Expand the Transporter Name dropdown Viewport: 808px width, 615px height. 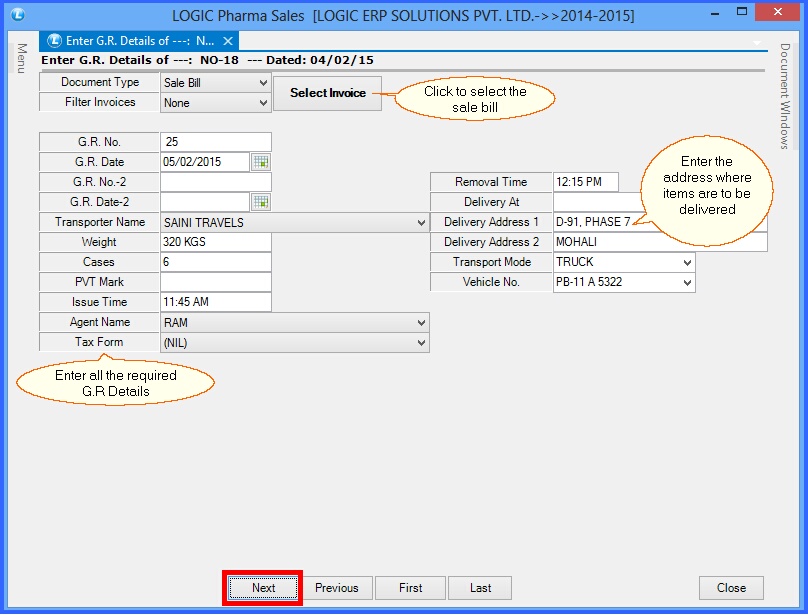pyautogui.click(x=421, y=223)
